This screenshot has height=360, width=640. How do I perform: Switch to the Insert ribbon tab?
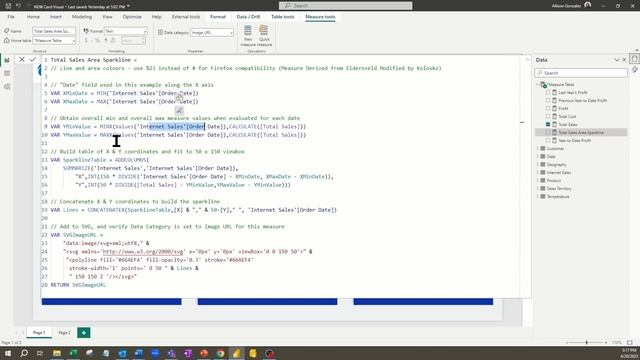(56, 17)
